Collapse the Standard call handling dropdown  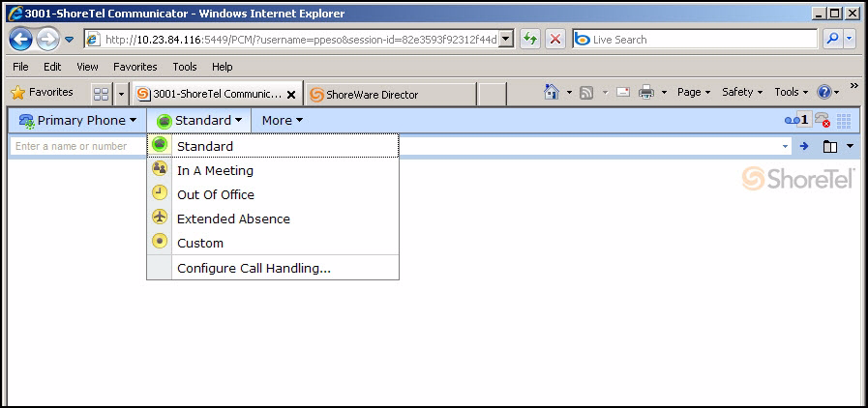(x=199, y=121)
